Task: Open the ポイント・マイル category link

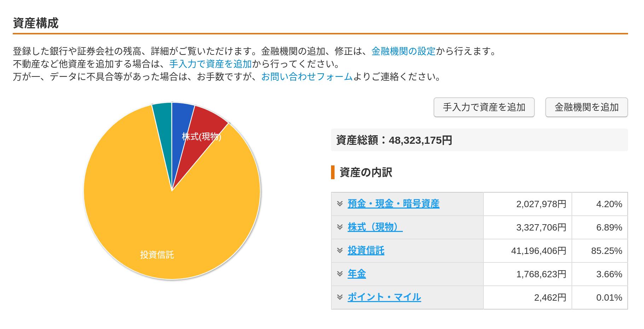Action: pos(384,297)
